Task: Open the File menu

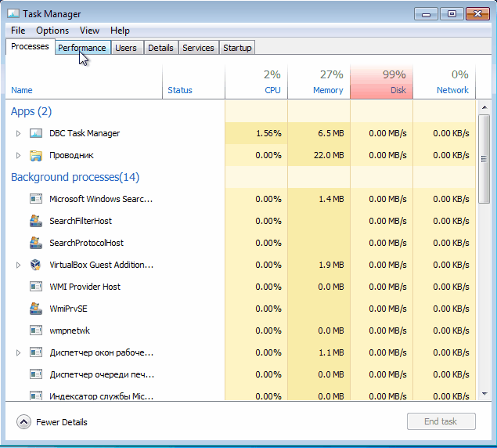Action: (18, 31)
